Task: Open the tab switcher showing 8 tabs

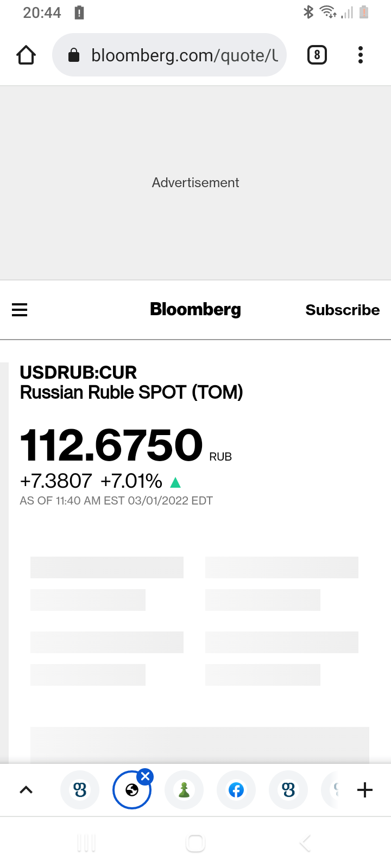Action: (x=317, y=55)
